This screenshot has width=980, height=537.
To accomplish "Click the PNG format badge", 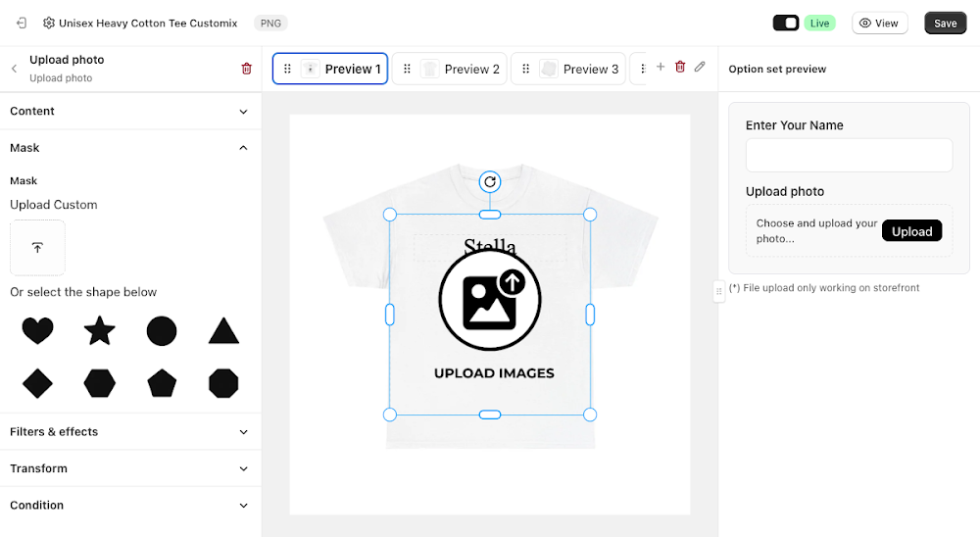I will click(270, 24).
